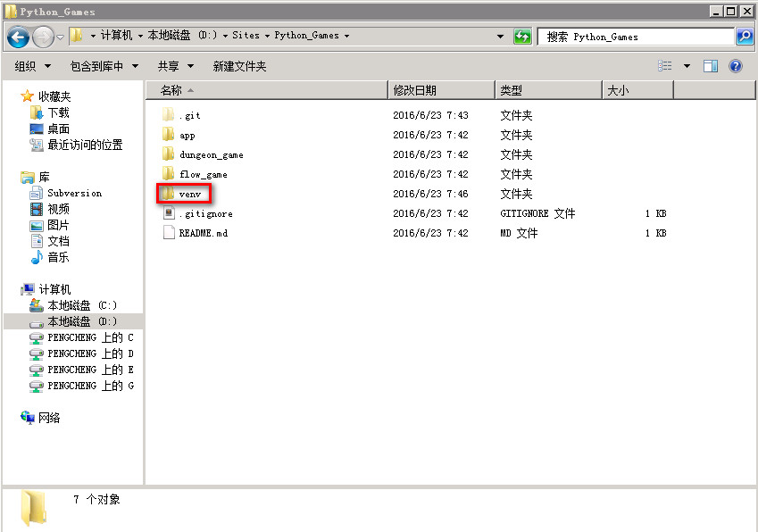Click the back navigation arrow button
Image resolution: width=758 pixels, height=532 pixels.
[19, 37]
